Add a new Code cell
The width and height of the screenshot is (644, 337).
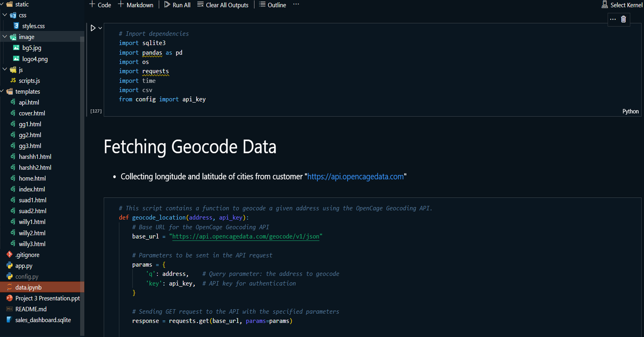[x=100, y=5]
